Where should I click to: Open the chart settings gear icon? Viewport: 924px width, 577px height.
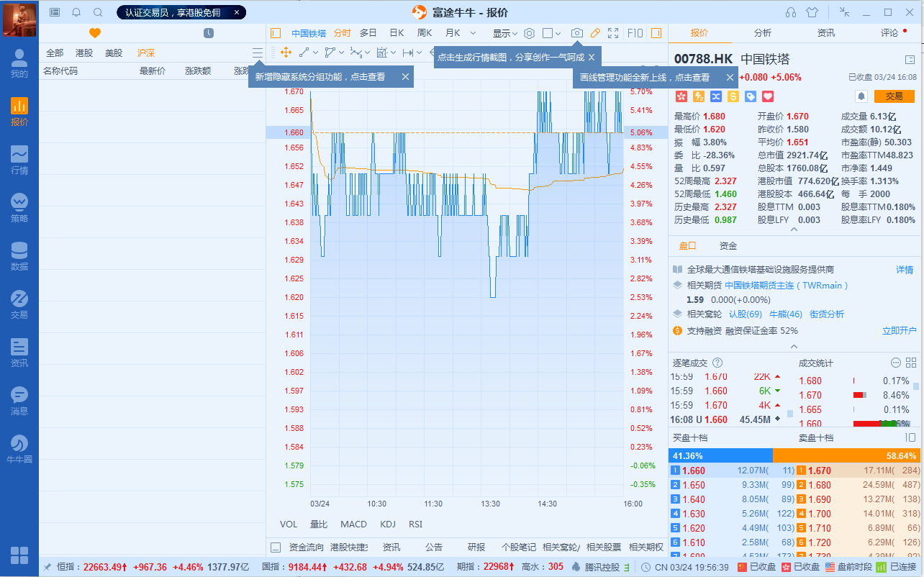pos(529,33)
